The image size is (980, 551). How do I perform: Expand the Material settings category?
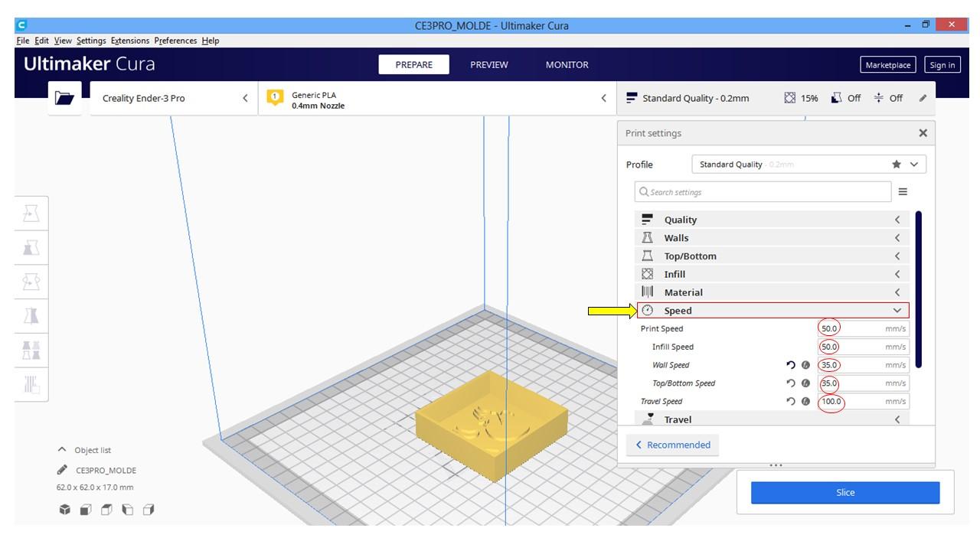coord(772,292)
